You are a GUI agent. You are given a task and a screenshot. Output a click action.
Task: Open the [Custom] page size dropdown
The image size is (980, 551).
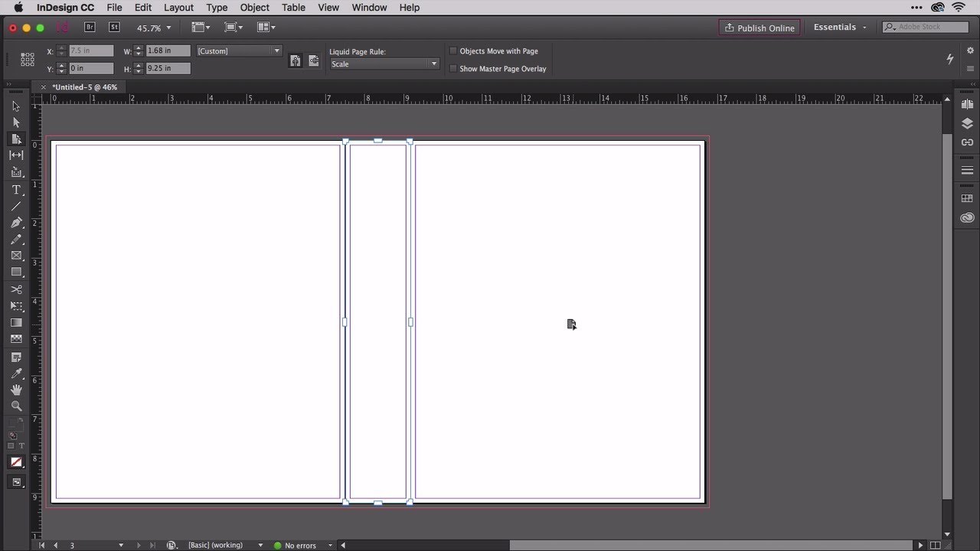click(240, 51)
